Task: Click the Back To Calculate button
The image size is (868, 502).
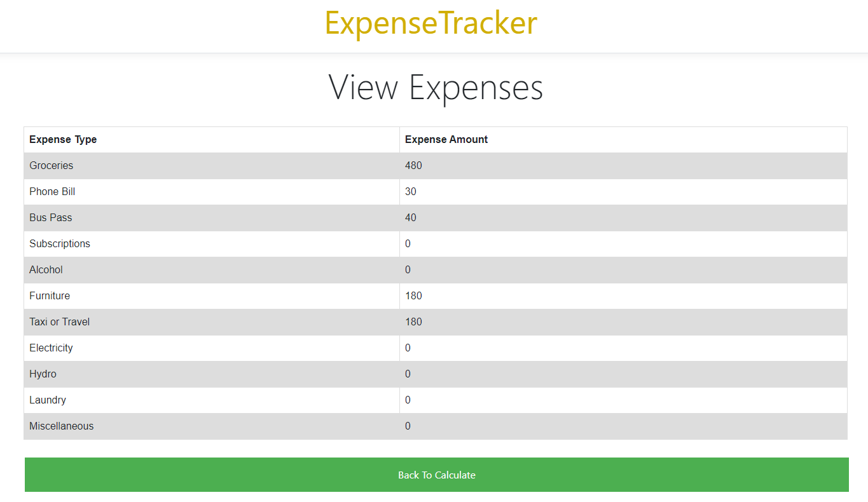Action: 436,475
